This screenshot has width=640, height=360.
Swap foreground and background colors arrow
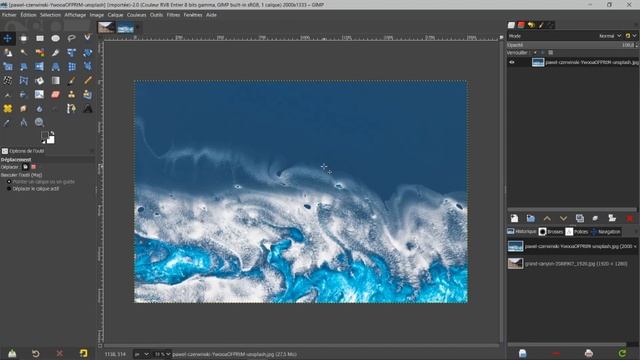click(52, 133)
